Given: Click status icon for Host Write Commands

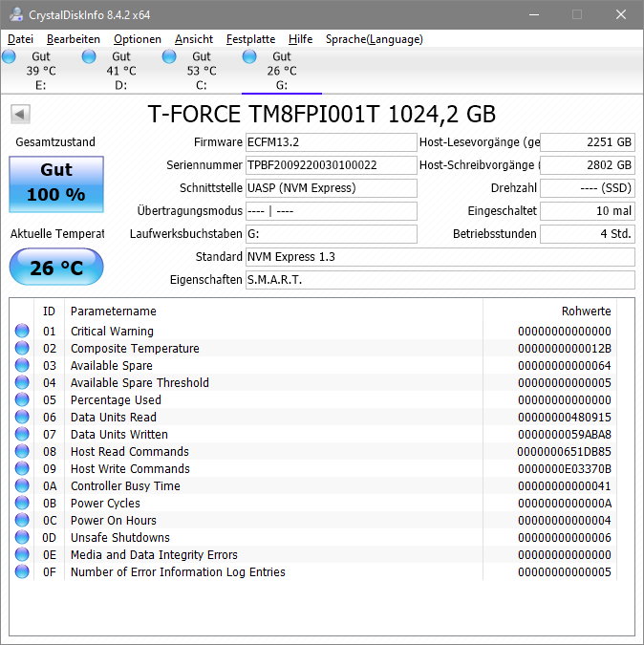Looking at the screenshot, I should pyautogui.click(x=22, y=468).
